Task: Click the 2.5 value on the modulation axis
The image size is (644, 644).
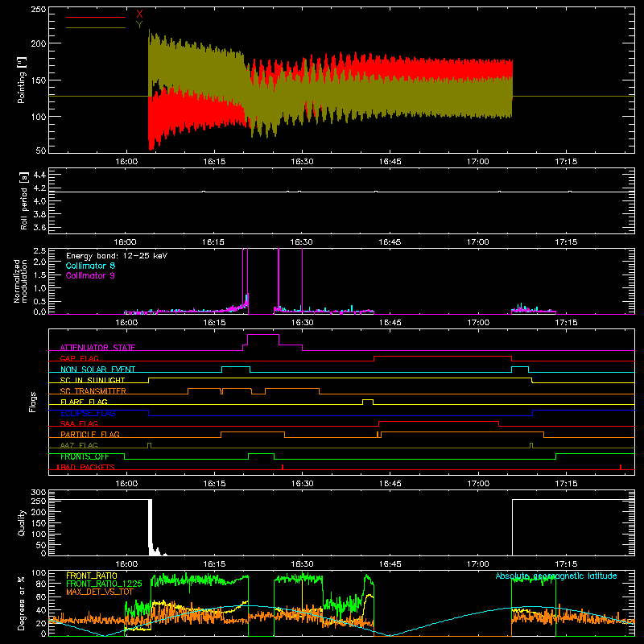Action: (39, 251)
